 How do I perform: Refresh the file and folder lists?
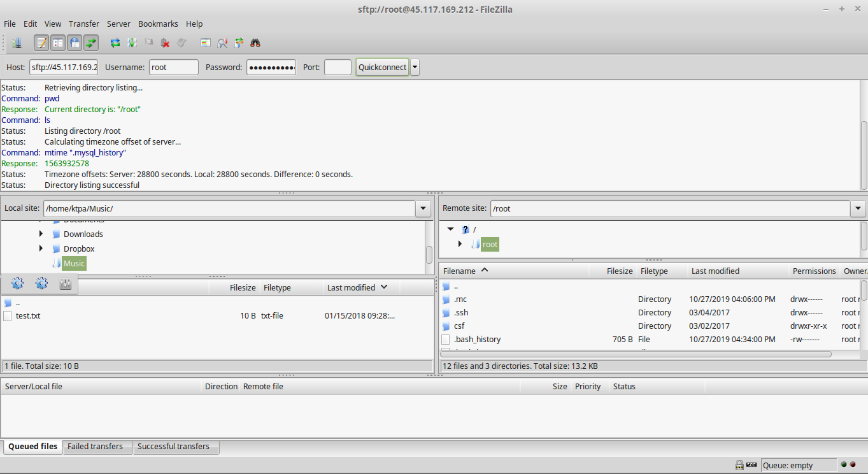(115, 43)
